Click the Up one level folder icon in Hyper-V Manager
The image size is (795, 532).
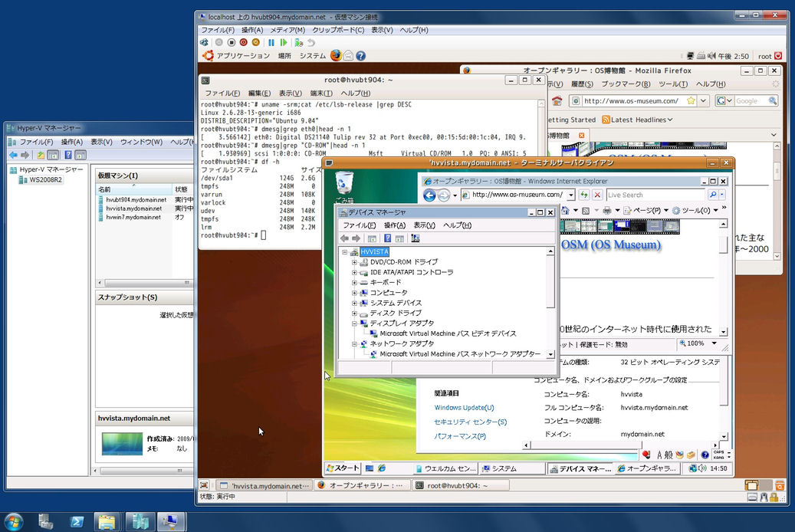click(x=41, y=155)
